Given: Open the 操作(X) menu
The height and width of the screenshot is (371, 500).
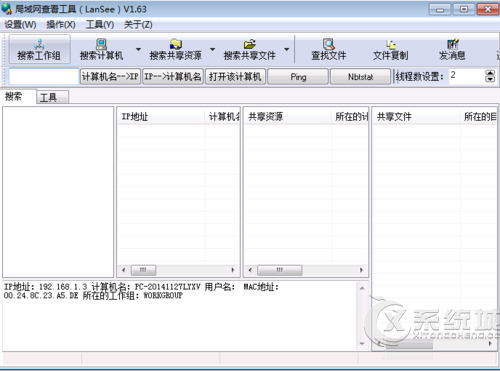Looking at the screenshot, I should tap(61, 25).
